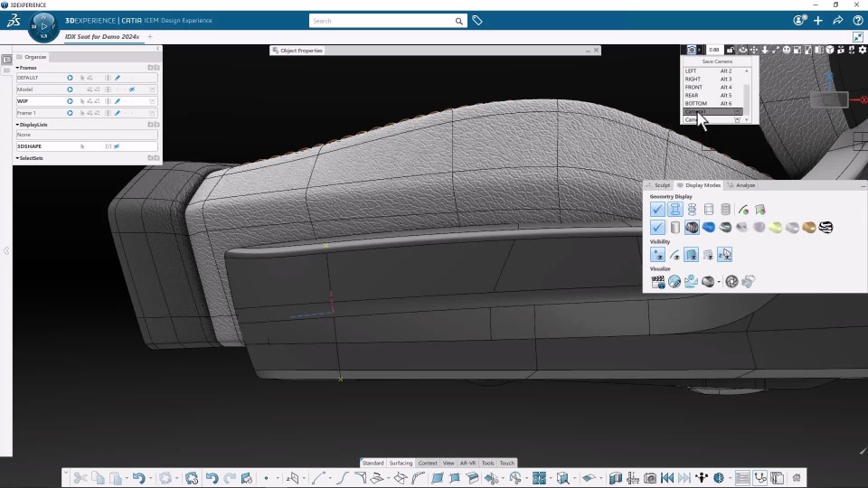This screenshot has height=488, width=868.
Task: Switch to the View tab
Action: pyautogui.click(x=448, y=463)
